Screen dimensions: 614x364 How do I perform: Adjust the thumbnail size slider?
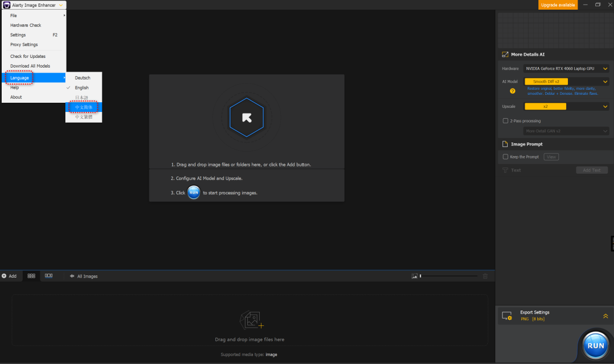pyautogui.click(x=449, y=276)
